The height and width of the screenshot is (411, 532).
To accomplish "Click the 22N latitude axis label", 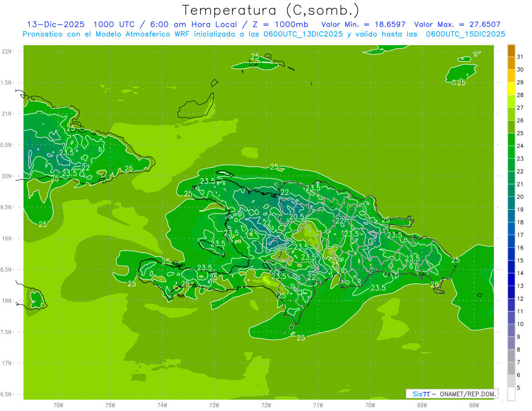I will click(x=7, y=51).
